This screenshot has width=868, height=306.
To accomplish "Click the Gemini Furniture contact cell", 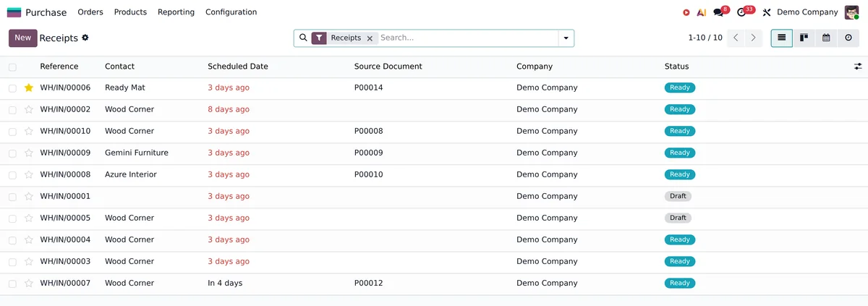I will click(x=137, y=153).
